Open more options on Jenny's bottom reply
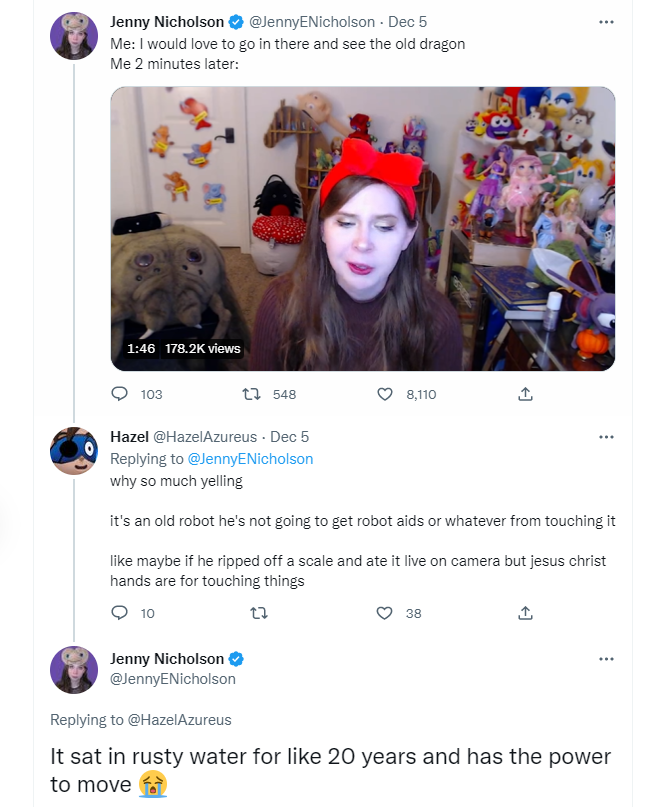The width and height of the screenshot is (655, 807). 607,659
